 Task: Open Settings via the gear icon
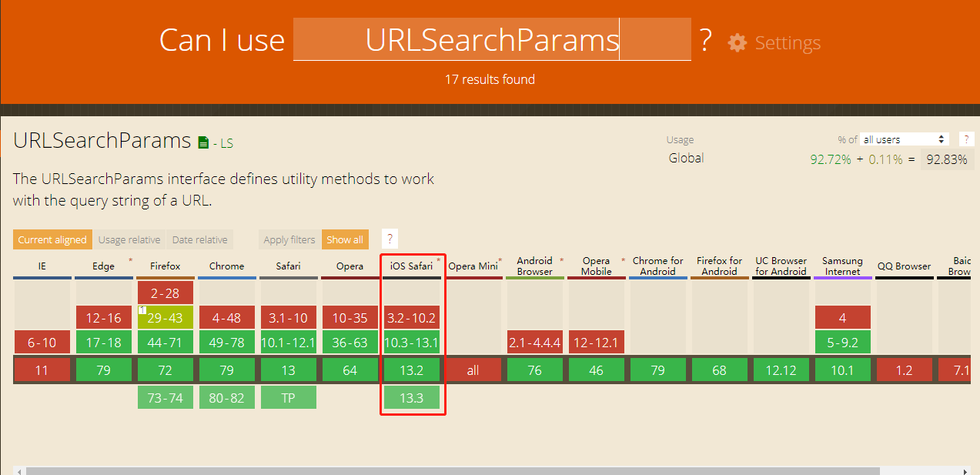(737, 43)
